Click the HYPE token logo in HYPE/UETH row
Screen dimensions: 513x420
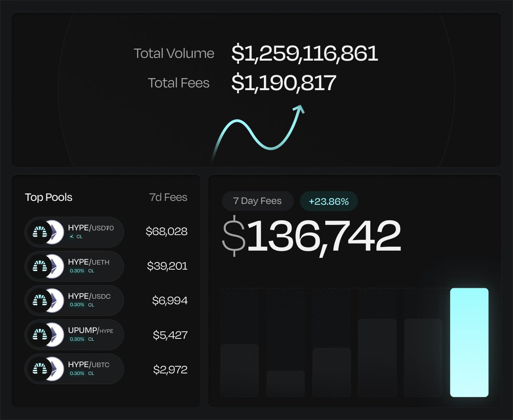tap(39, 266)
